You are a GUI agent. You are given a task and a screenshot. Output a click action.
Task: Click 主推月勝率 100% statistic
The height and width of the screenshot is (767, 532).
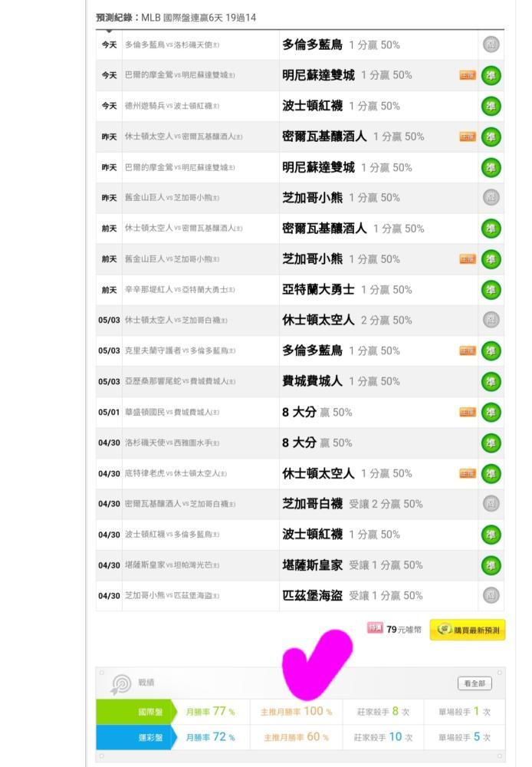[297, 712]
